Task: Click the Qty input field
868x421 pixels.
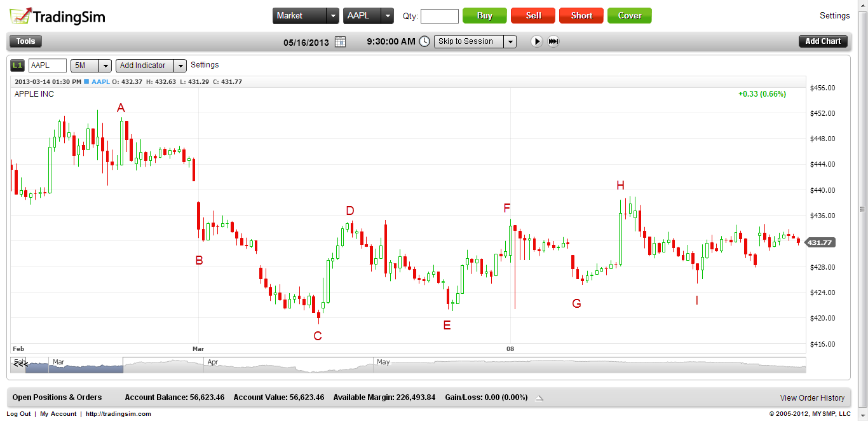Action: [x=439, y=16]
